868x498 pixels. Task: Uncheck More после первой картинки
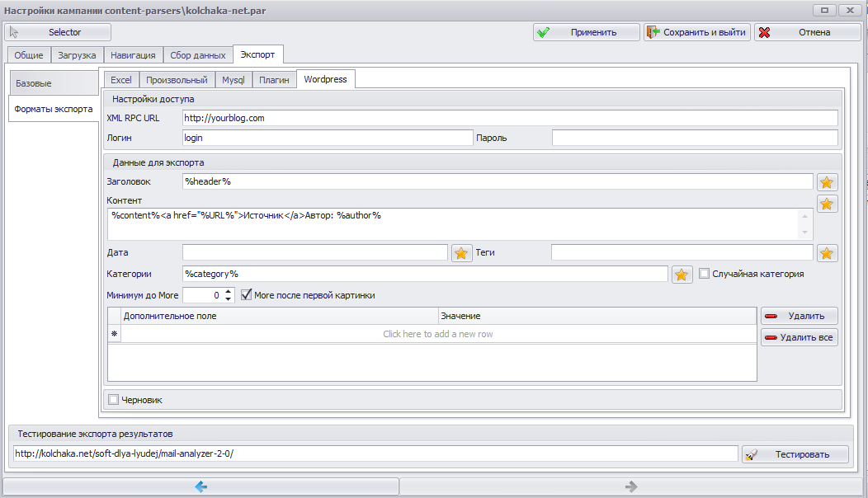[247, 294]
